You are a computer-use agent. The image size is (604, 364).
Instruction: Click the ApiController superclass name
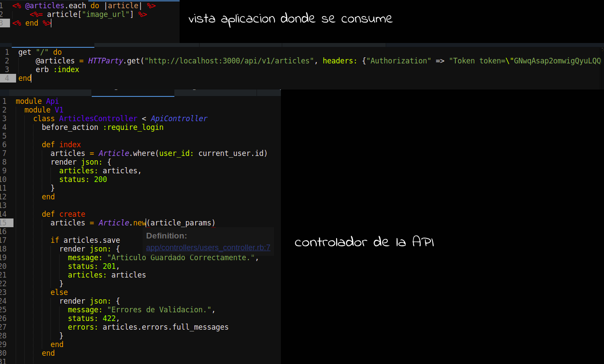(179, 119)
